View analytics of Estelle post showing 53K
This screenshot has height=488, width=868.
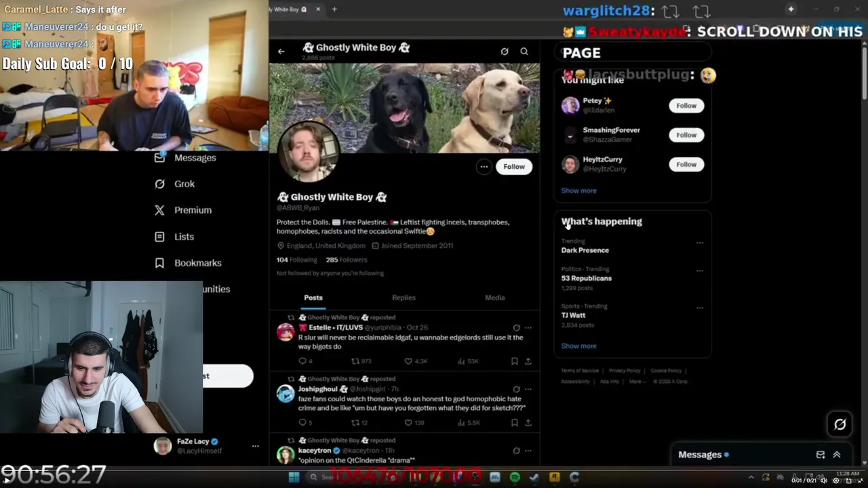pyautogui.click(x=469, y=361)
